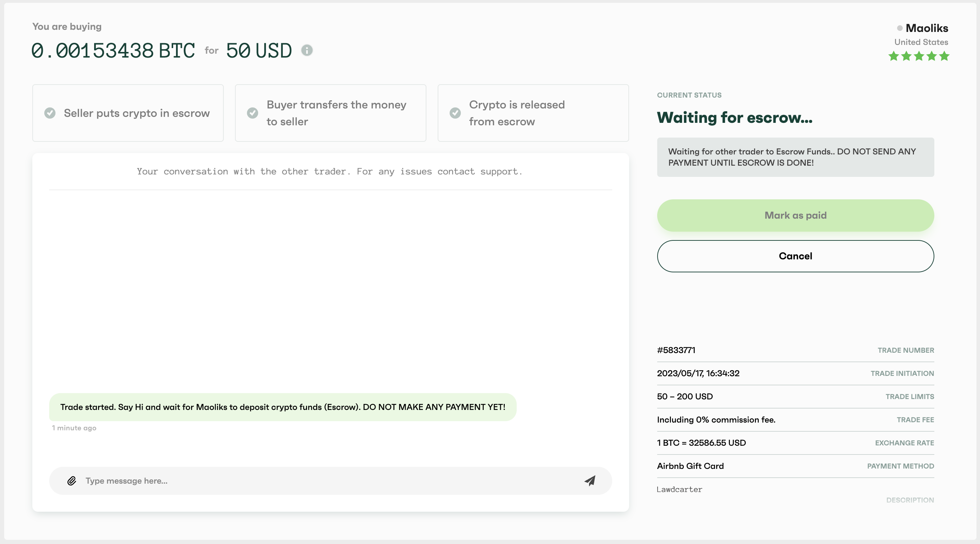Expand the trade limits range display
The width and height of the screenshot is (980, 544).
point(684,397)
